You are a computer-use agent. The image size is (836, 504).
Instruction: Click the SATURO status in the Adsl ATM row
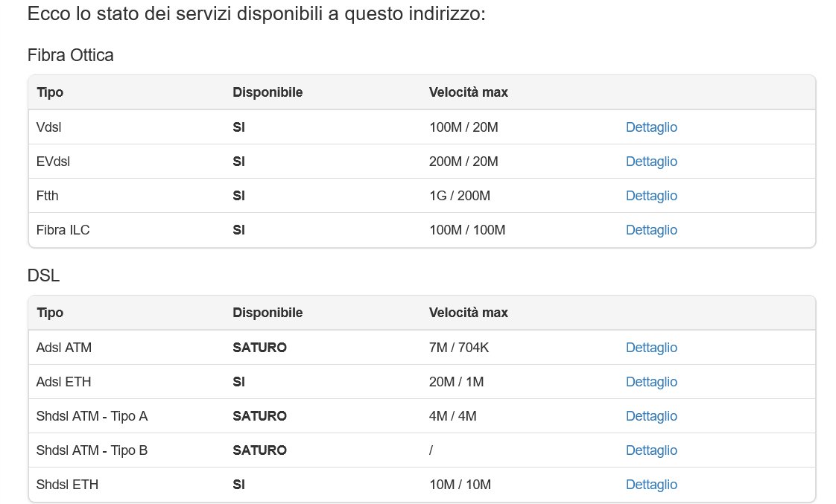pyautogui.click(x=259, y=348)
